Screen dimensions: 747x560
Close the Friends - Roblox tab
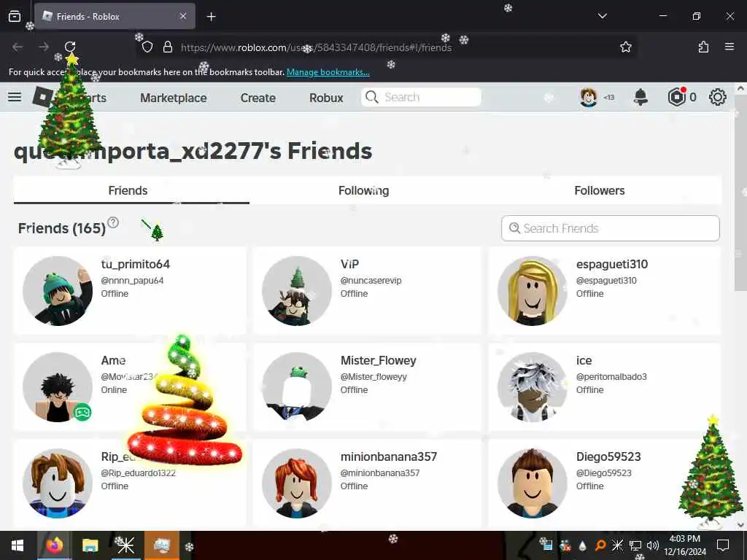[183, 16]
